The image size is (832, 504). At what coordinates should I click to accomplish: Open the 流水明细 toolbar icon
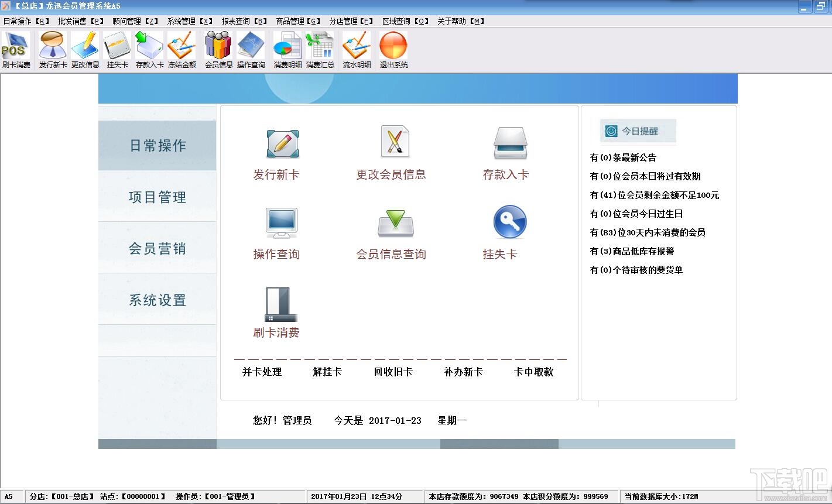357,50
